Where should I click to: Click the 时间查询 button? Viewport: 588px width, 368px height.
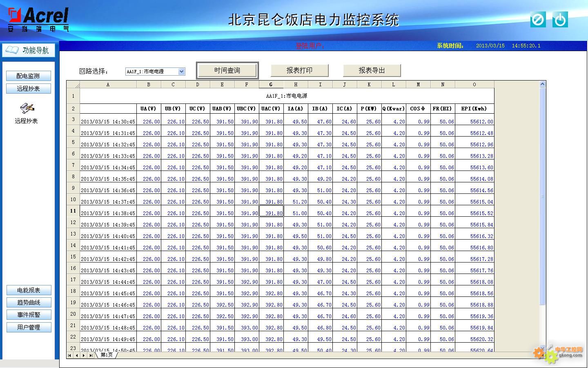[x=227, y=70]
